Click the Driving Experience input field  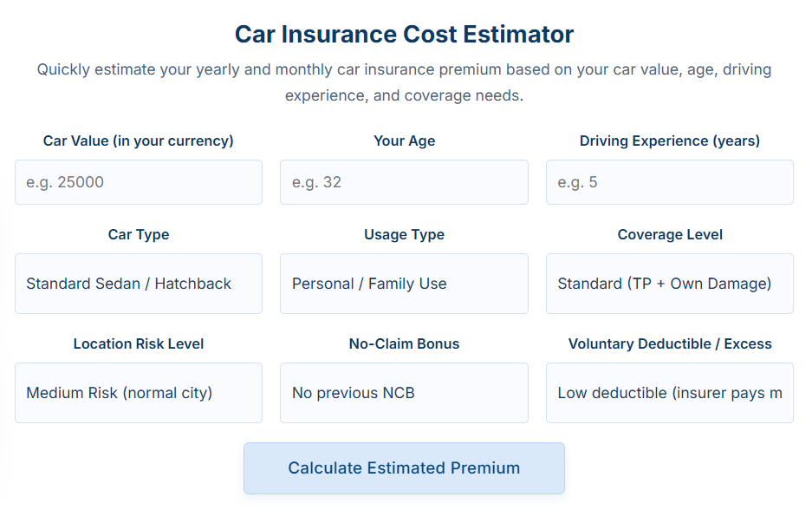click(x=669, y=182)
